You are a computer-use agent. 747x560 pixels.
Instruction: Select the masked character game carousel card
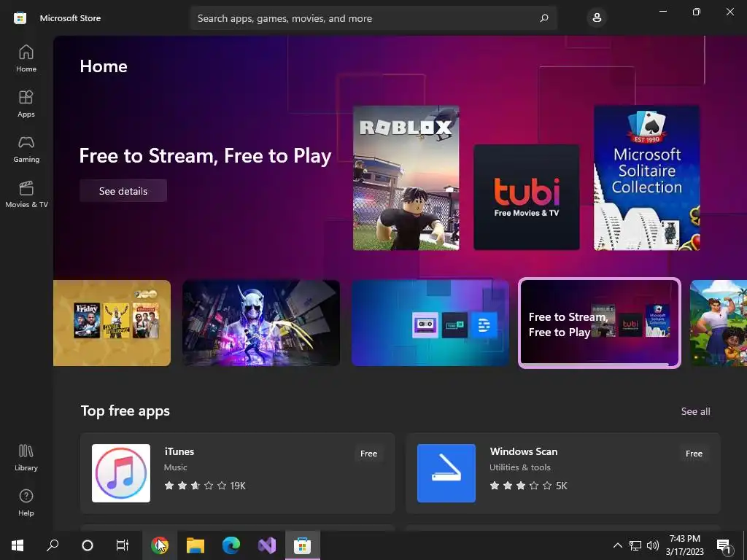pyautogui.click(x=261, y=323)
